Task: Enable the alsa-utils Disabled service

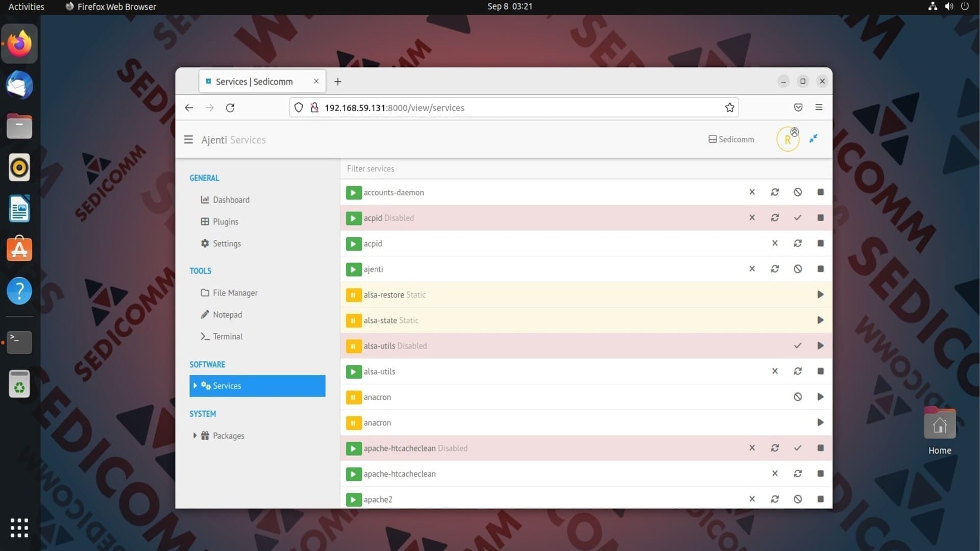Action: point(797,346)
